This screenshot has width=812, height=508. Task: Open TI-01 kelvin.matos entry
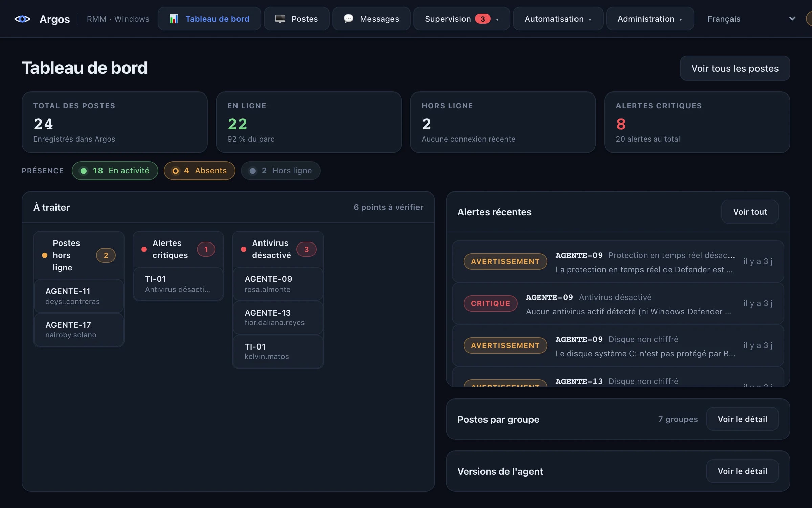[x=278, y=351]
